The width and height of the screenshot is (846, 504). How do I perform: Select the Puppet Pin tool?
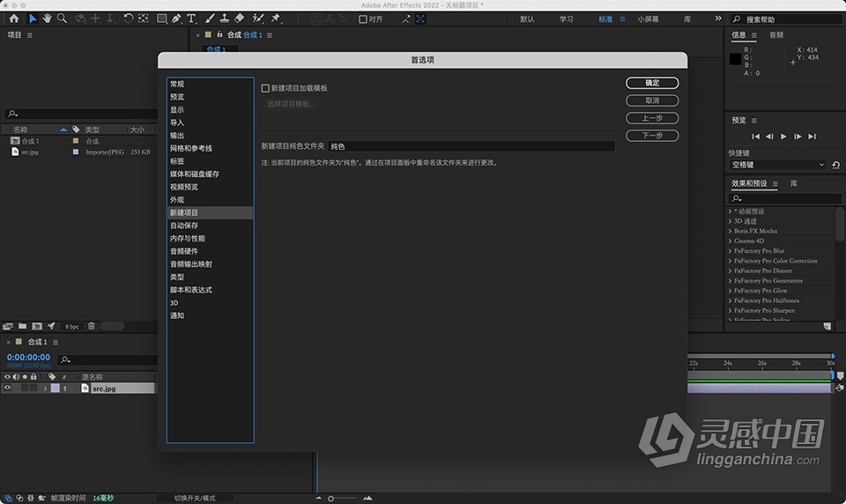point(276,19)
